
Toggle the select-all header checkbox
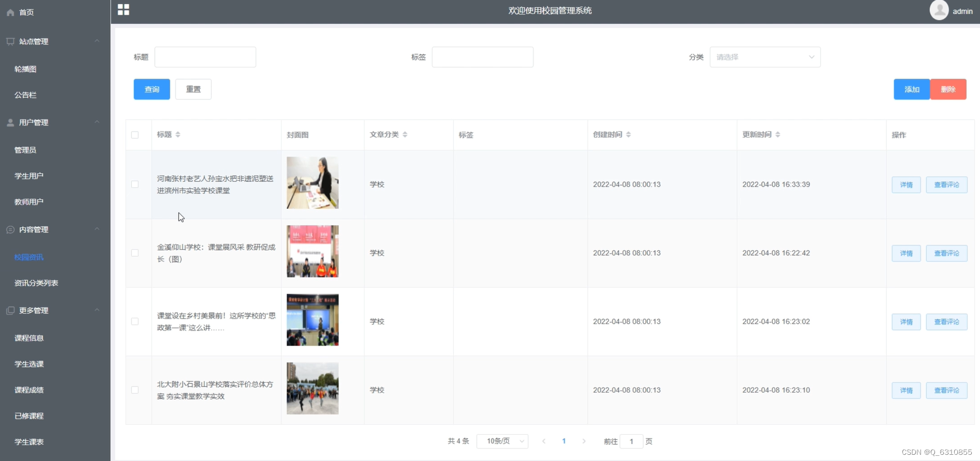135,135
